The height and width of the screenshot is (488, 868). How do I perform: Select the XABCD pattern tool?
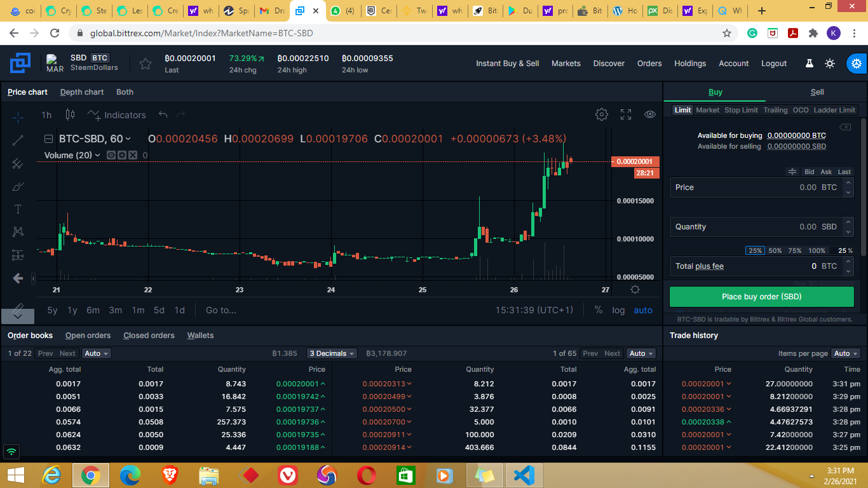tap(18, 232)
